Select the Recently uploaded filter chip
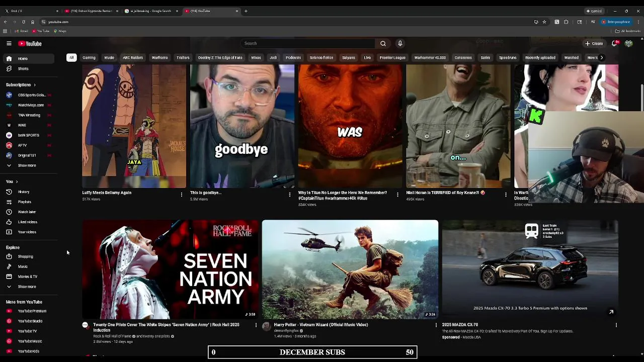Image resolution: width=644 pixels, height=362 pixels. point(540,57)
